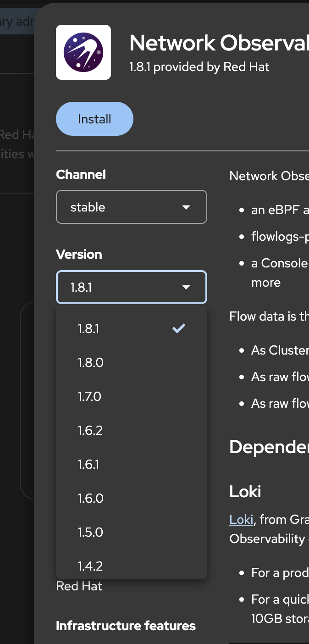Image resolution: width=309 pixels, height=644 pixels.
Task: Click the Version dropdown caret arrow
Action: [186, 287]
